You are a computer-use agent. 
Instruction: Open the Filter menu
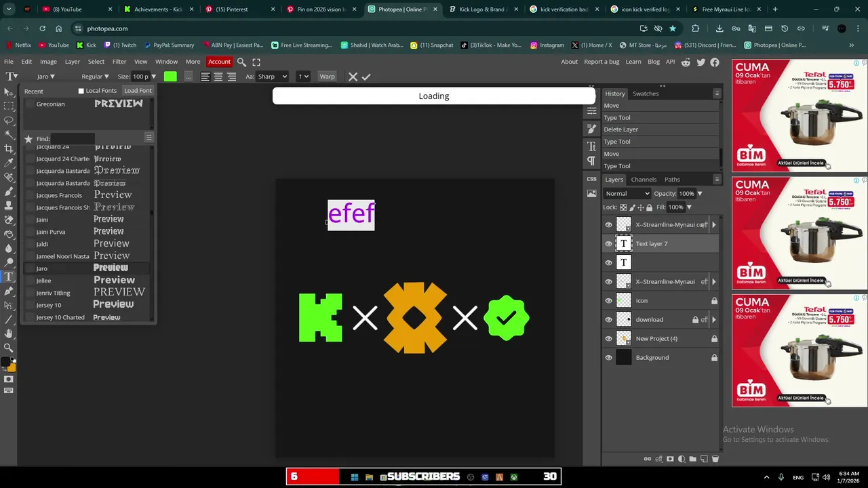pyautogui.click(x=119, y=62)
